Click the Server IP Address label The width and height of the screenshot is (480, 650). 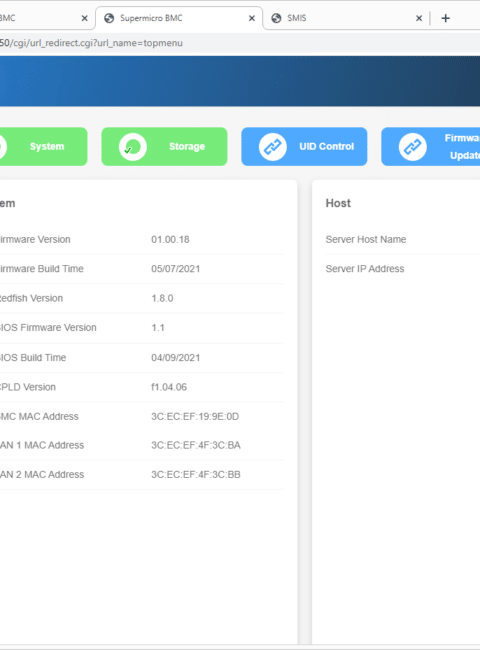pos(365,269)
